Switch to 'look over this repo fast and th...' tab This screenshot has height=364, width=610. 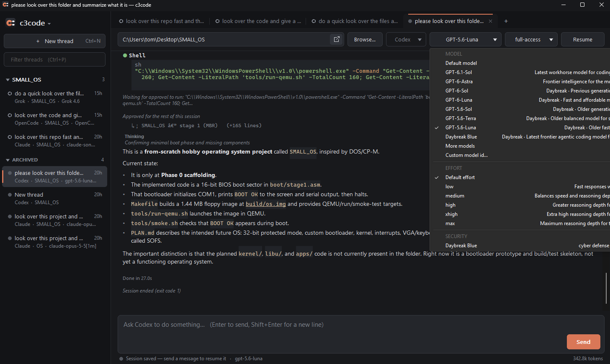161,21
